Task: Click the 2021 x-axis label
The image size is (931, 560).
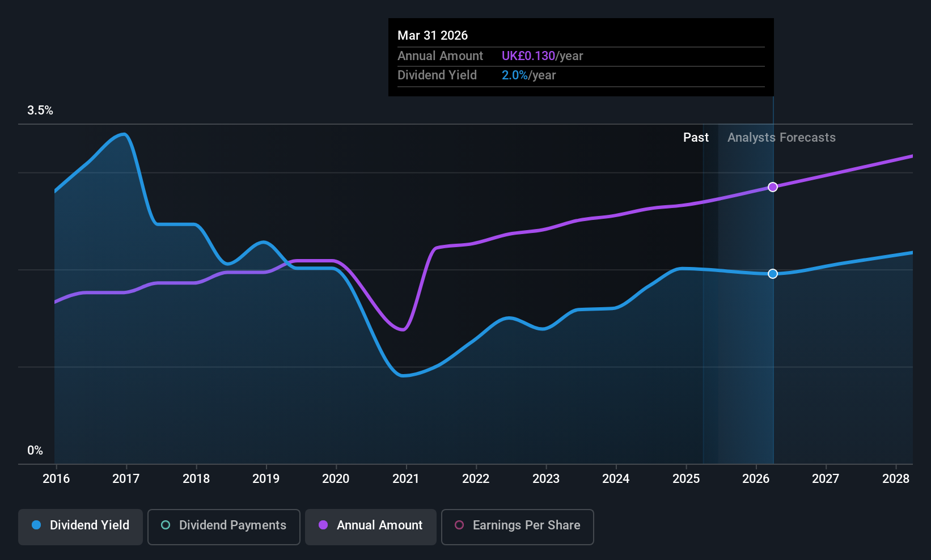Action: point(406,478)
